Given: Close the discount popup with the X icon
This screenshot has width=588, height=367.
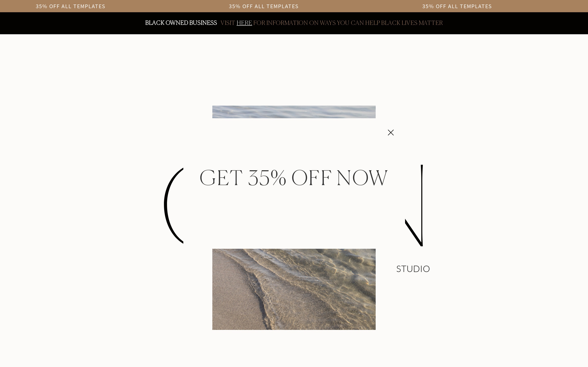Looking at the screenshot, I should click(x=391, y=133).
